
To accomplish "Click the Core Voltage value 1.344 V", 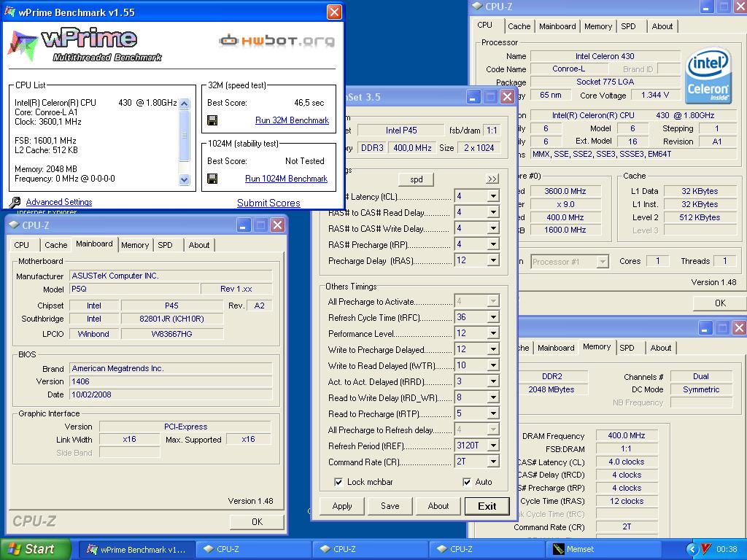I will [x=655, y=96].
